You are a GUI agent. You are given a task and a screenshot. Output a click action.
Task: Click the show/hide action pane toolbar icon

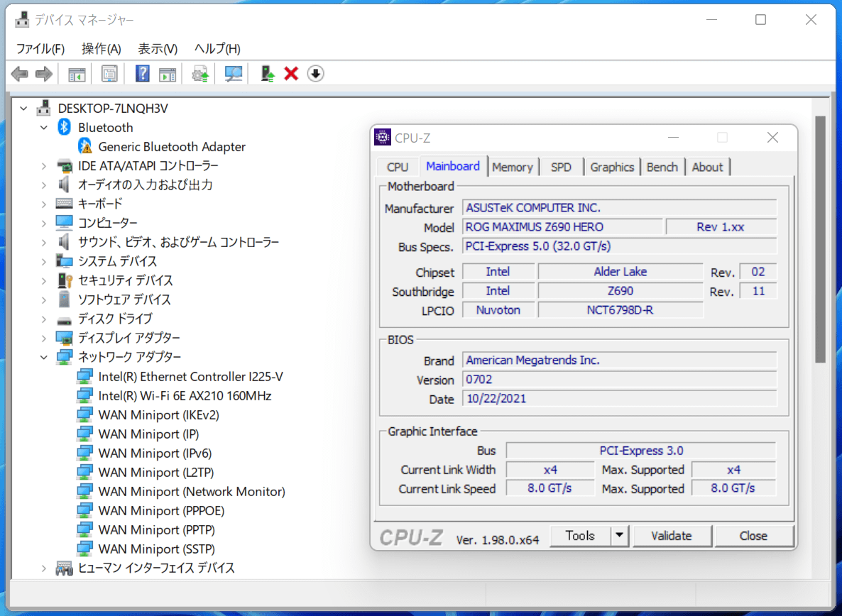pos(168,74)
